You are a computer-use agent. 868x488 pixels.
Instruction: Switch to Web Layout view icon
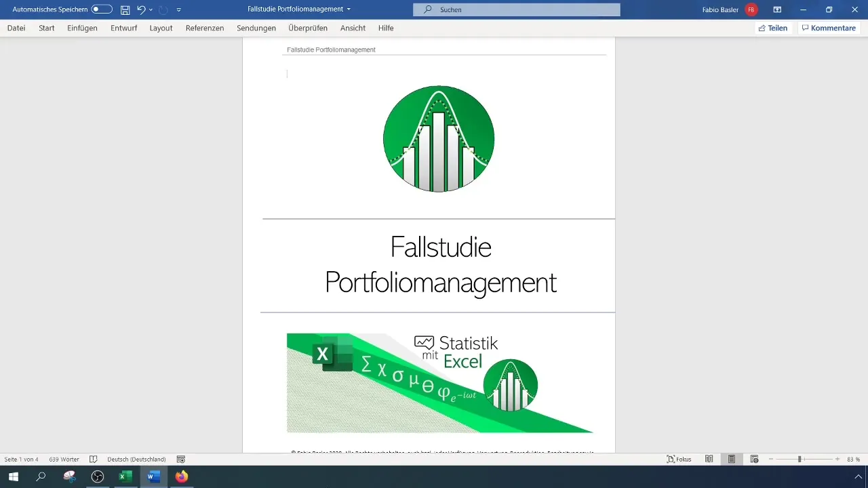754,459
